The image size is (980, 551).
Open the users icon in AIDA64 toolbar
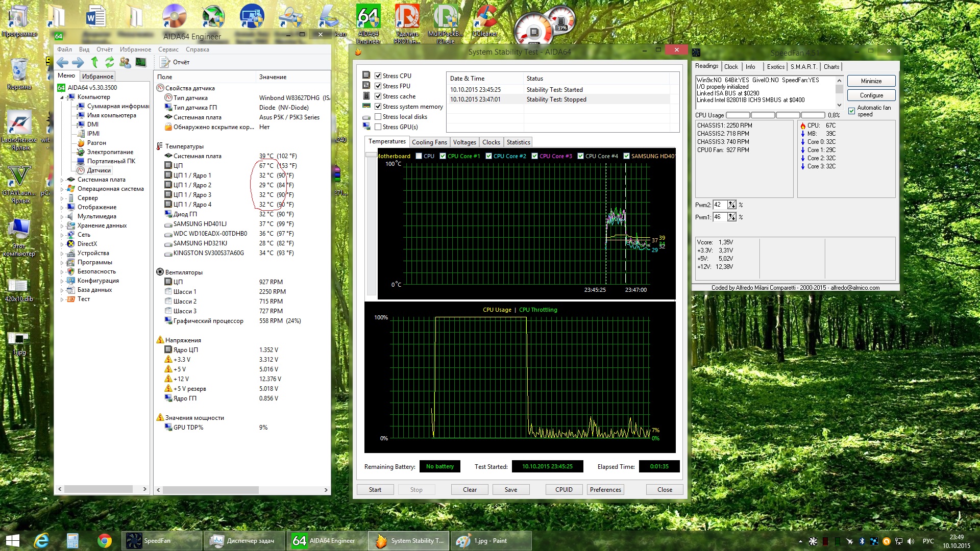click(x=125, y=62)
